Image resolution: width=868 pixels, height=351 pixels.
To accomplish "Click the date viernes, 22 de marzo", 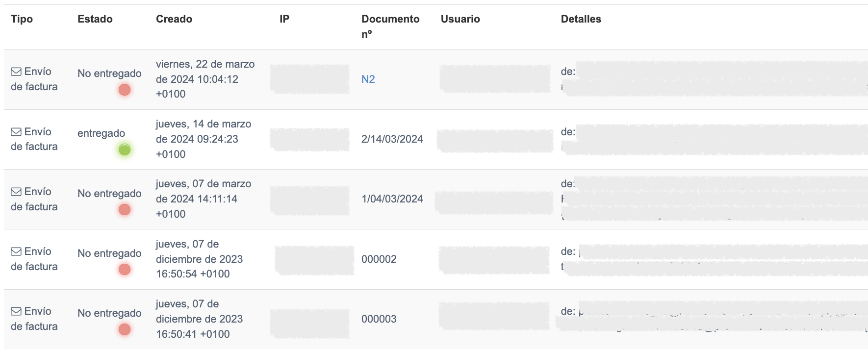I will click(x=205, y=64).
